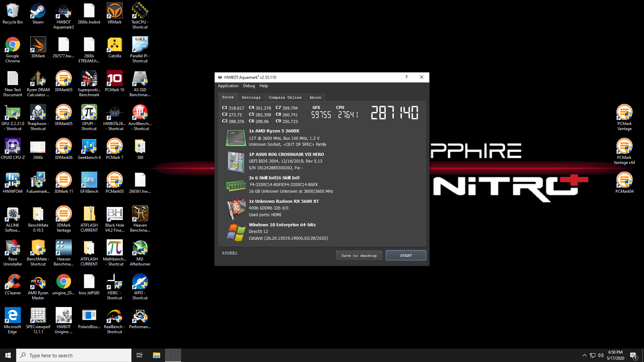The width and height of the screenshot is (644, 362).
Task: Click Save to desktop button
Action: [359, 255]
